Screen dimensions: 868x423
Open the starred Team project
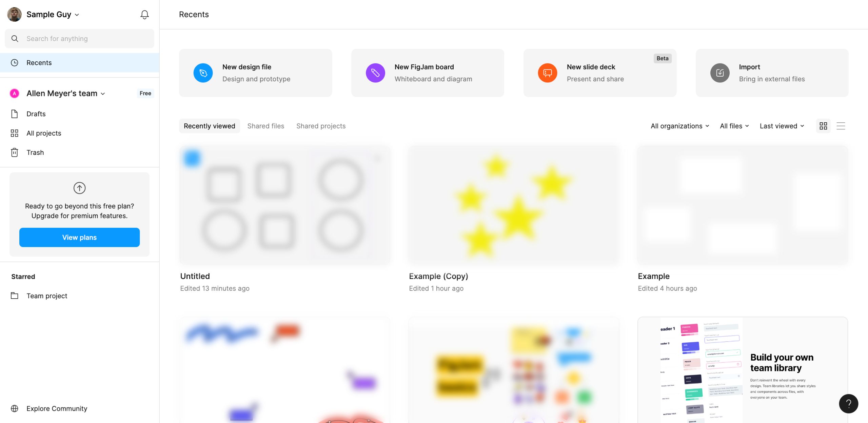pos(47,296)
